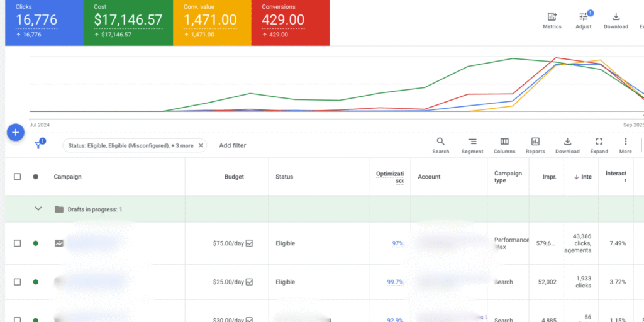Collapse the Drafts in progress row chevron
Screen dimensions: 644x322
pyautogui.click(x=38, y=209)
